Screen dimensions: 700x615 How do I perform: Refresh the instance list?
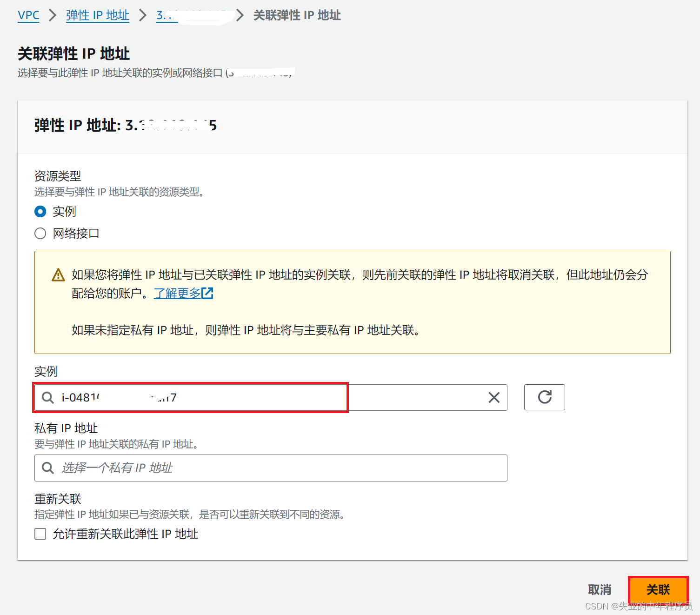click(545, 397)
